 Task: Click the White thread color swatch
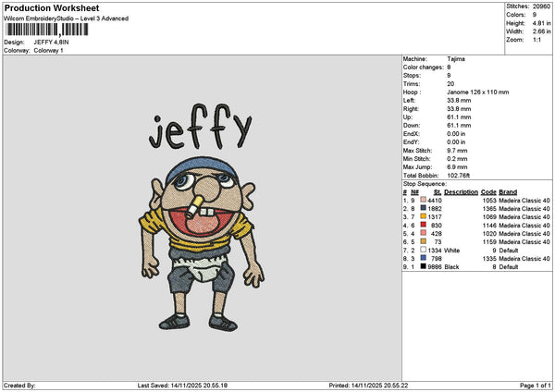click(x=423, y=250)
